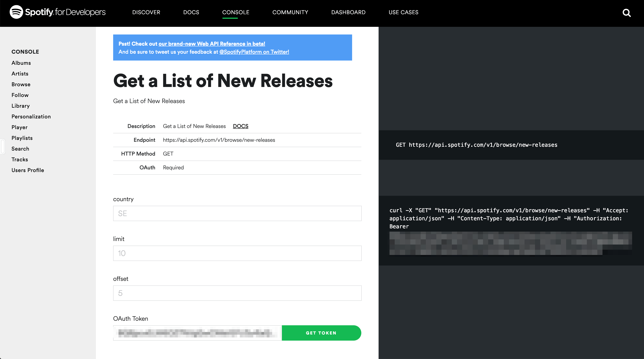Open Follow in the console sidebar
Screen dimensions: 644x359
tap(20, 95)
